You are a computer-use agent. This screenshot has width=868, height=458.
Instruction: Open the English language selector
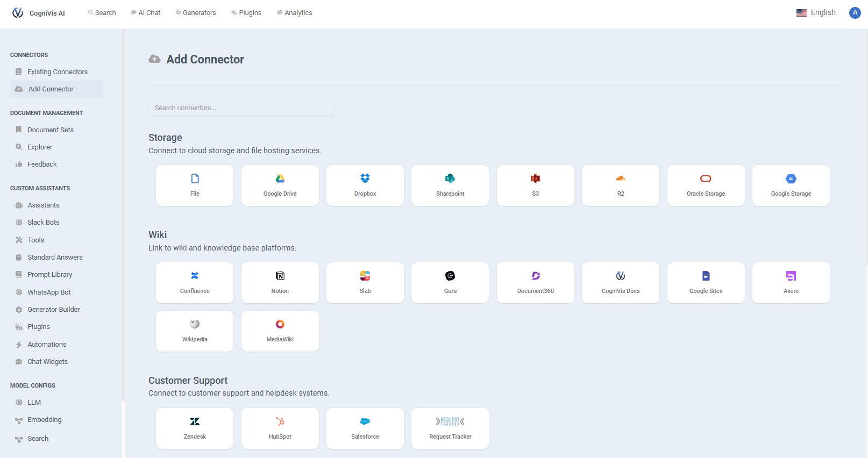816,12
